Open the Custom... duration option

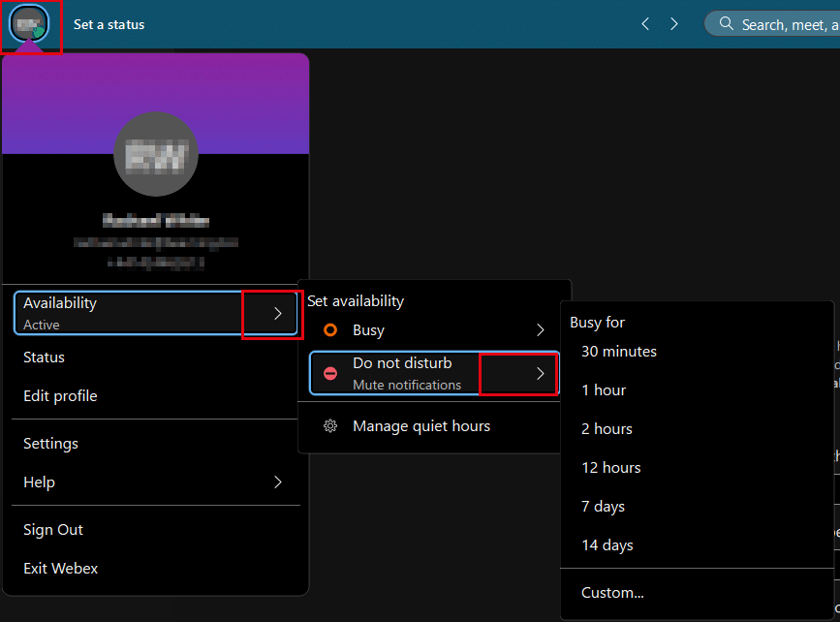point(613,593)
